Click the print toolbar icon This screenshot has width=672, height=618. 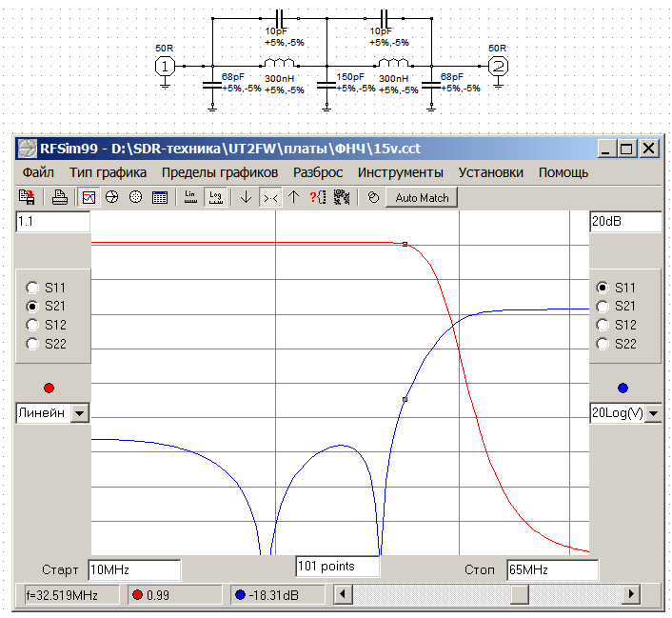[x=59, y=197]
